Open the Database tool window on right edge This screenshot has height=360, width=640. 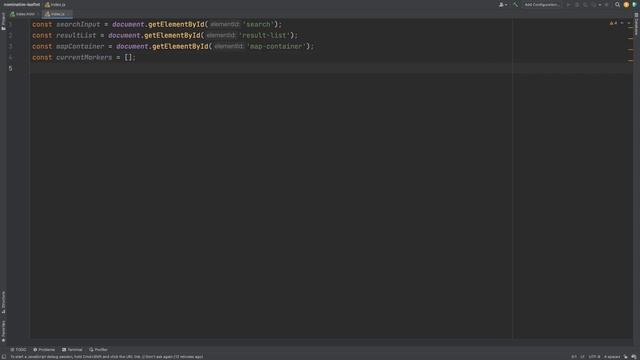point(636,24)
